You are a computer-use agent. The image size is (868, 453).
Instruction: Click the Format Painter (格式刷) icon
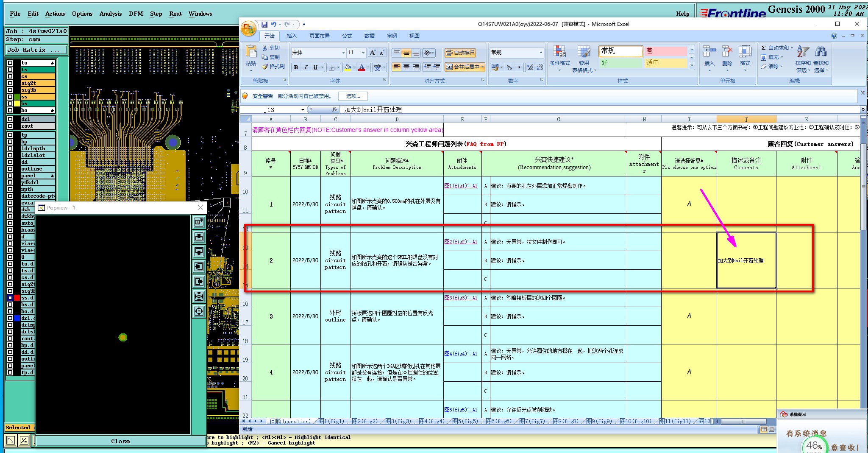point(265,67)
